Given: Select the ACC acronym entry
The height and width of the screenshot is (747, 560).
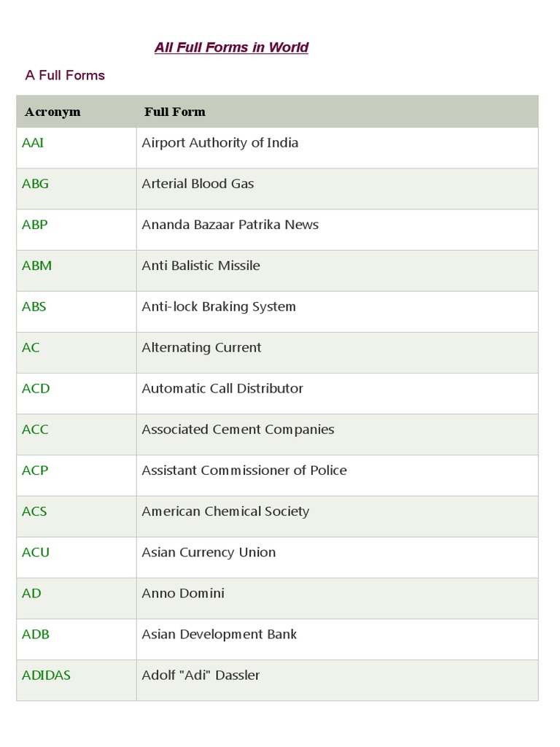Looking at the screenshot, I should (x=35, y=429).
